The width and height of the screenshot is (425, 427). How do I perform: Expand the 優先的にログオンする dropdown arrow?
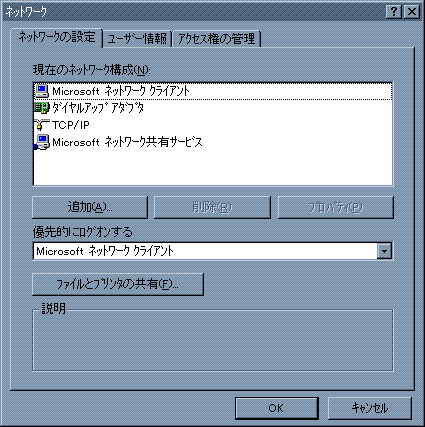(384, 251)
